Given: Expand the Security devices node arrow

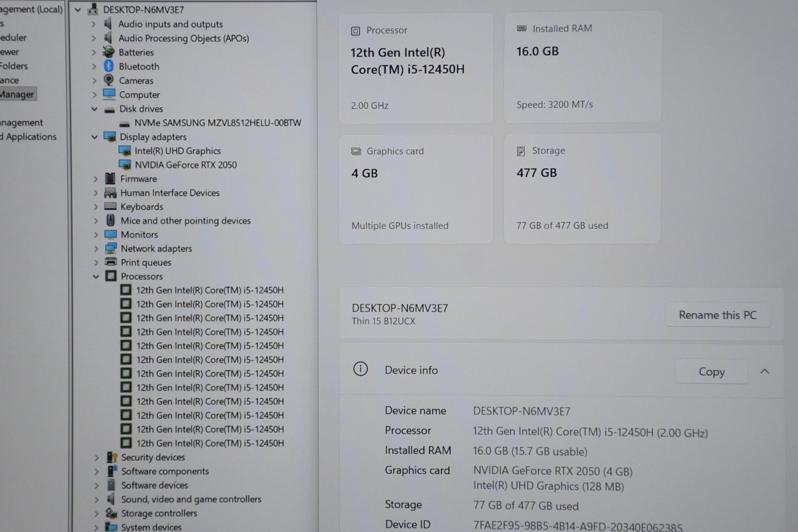Looking at the screenshot, I should (x=96, y=458).
